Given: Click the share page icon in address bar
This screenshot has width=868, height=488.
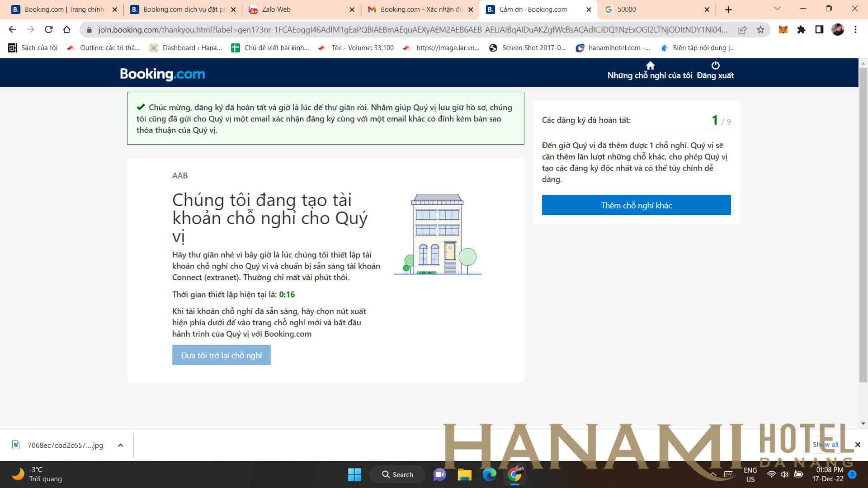Looking at the screenshot, I should 742,30.
